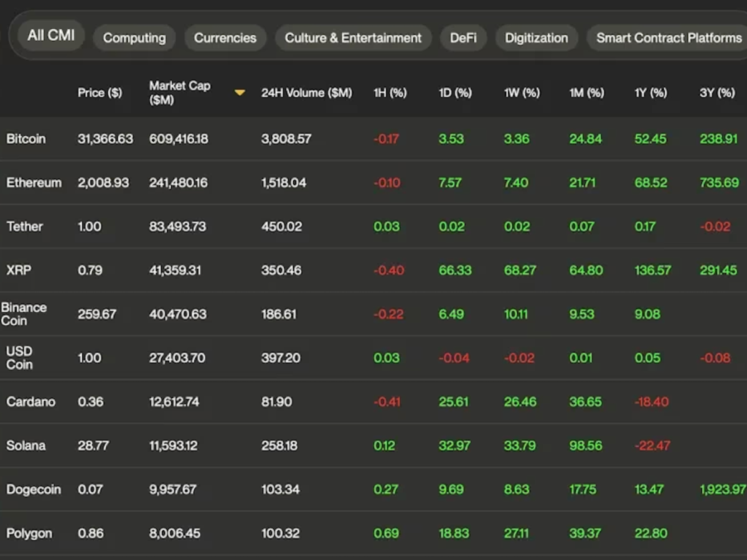Screen dimensions: 747x560
Task: Open the Tether row name
Action: (25, 226)
